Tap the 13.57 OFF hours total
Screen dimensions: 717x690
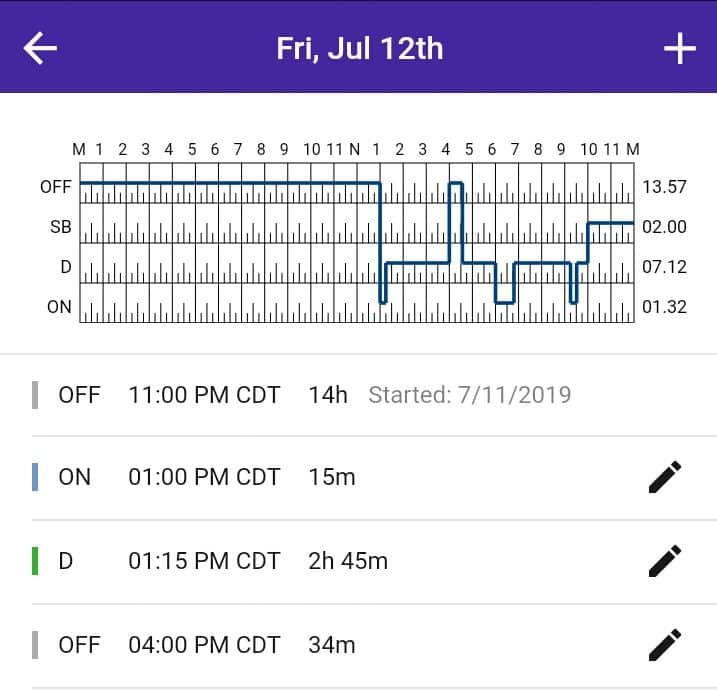(664, 187)
